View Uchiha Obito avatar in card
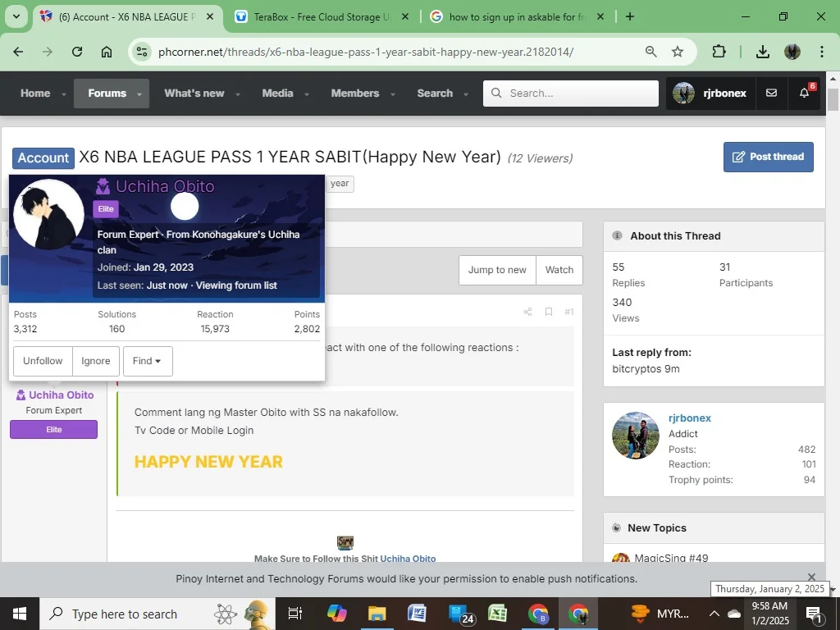 [x=48, y=214]
